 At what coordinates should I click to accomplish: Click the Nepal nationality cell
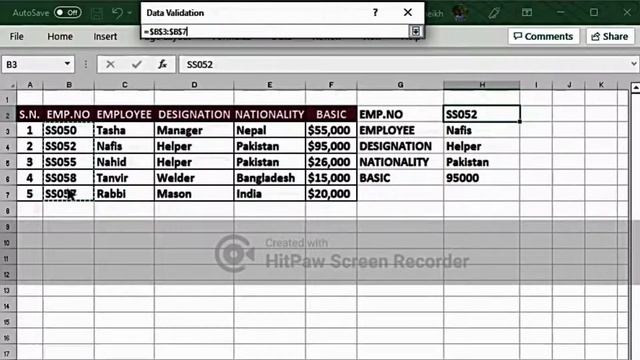[x=269, y=130]
